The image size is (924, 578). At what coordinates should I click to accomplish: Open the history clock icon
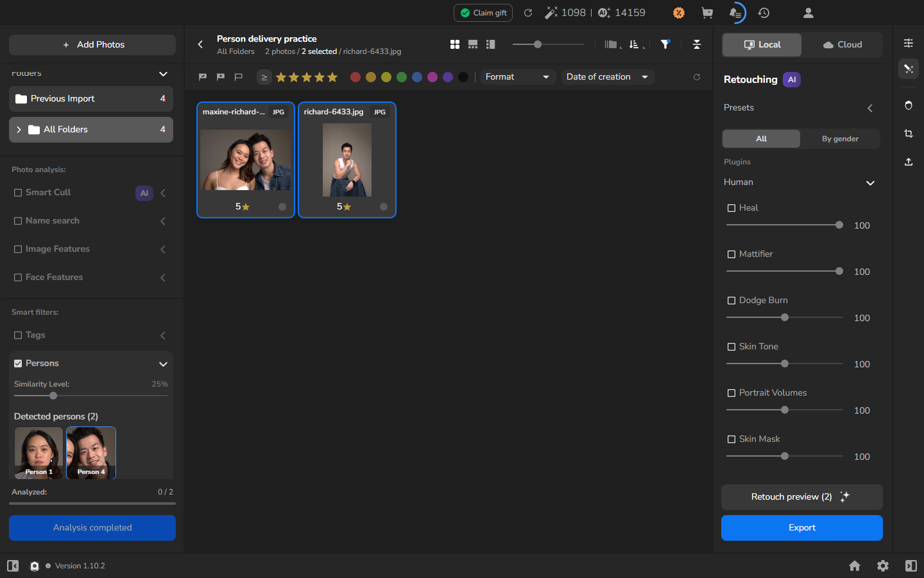pos(764,13)
